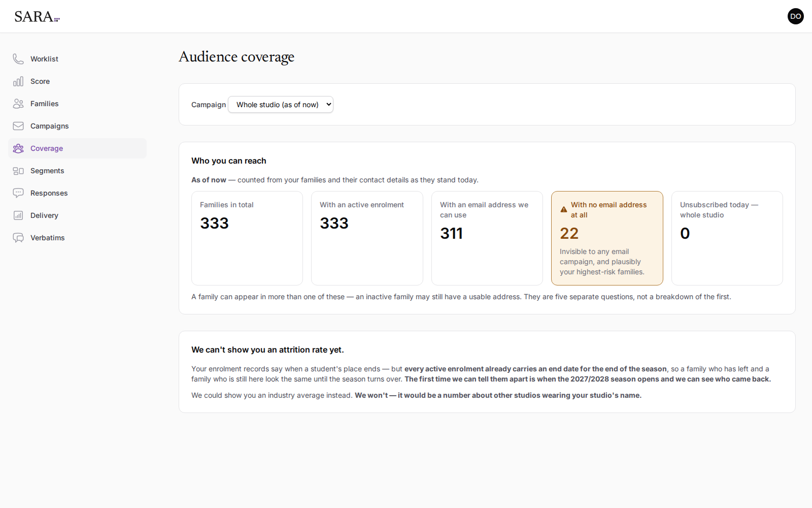Click the Coverage group icon
The image size is (812, 508).
[x=18, y=148]
